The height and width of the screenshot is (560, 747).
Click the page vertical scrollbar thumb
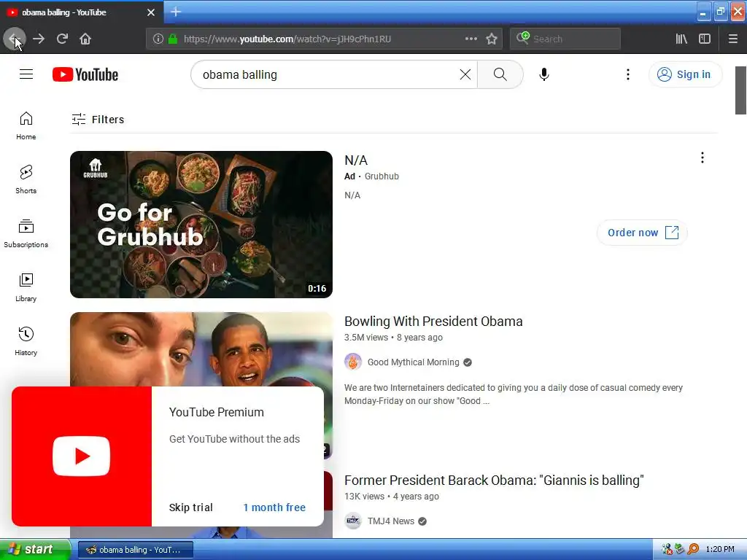click(740, 90)
